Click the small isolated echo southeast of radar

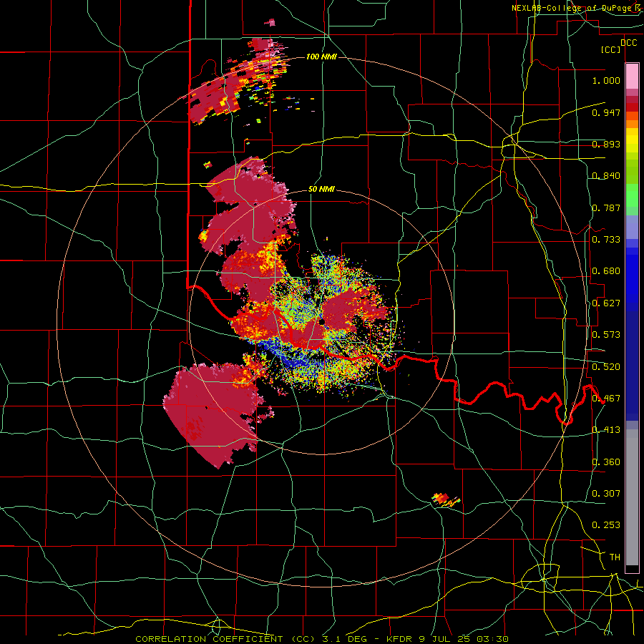446,500
